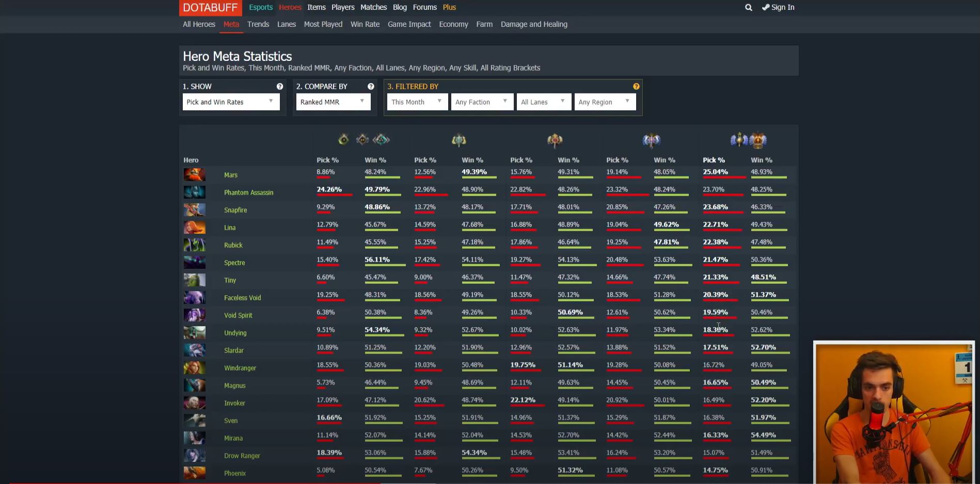Open the Blog menu item

[400, 7]
